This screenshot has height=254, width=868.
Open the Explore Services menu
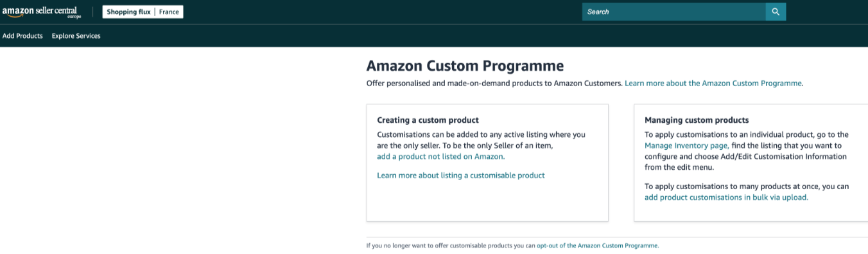click(76, 36)
